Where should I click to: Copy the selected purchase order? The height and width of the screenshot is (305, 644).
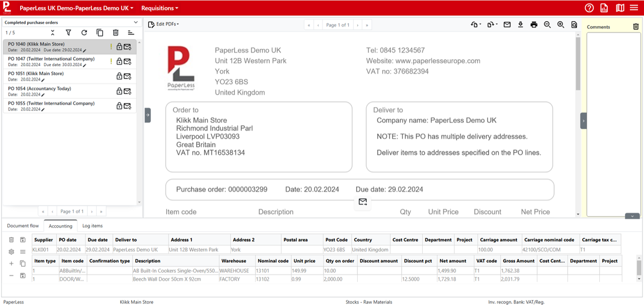pos(100,32)
